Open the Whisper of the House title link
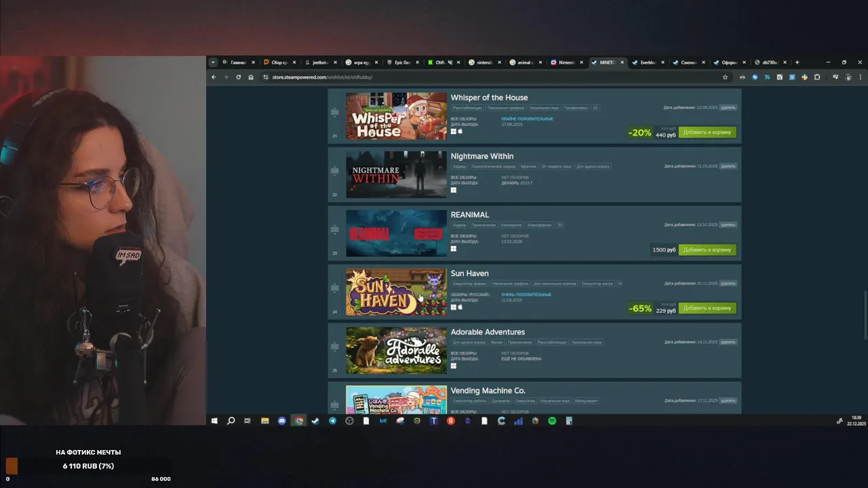The image size is (868, 488). (489, 98)
